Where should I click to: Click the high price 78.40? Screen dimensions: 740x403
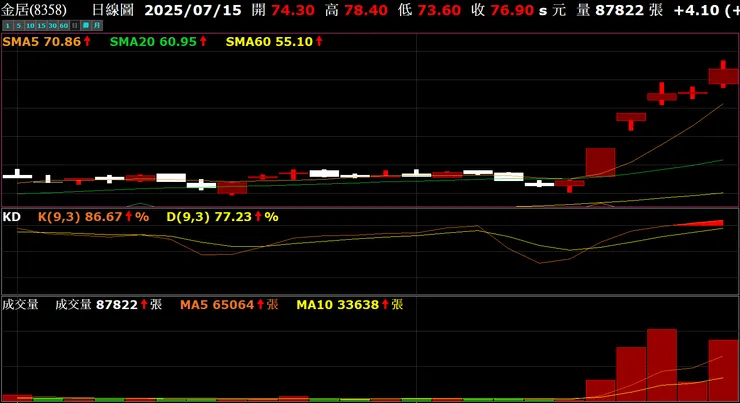pyautogui.click(x=366, y=10)
